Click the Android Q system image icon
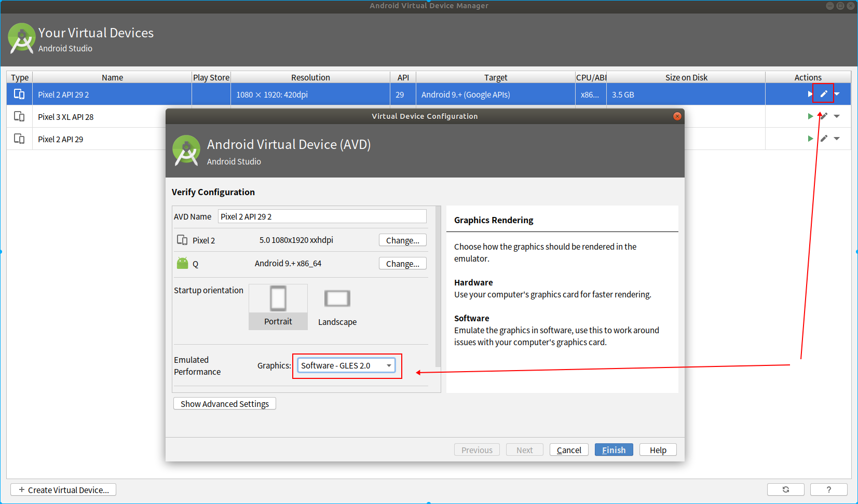The width and height of the screenshot is (858, 504). coord(183,263)
